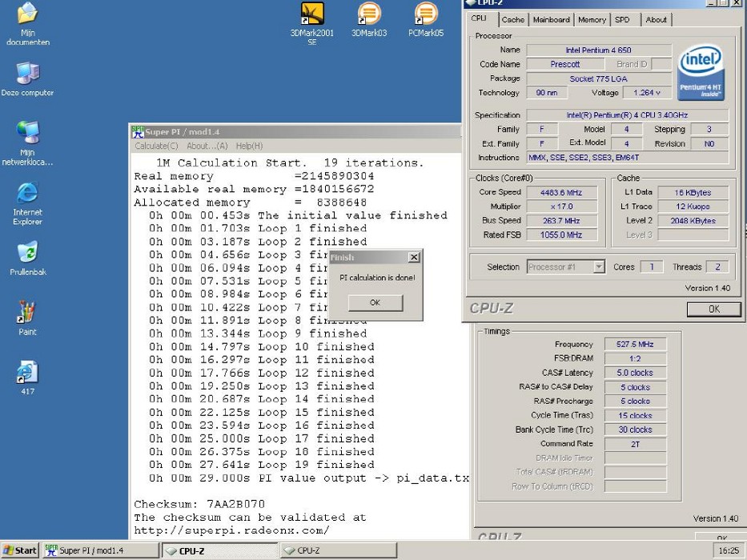The image size is (747, 560).
Task: Open the Prullenbak recycle bin icon
Action: pos(28,259)
